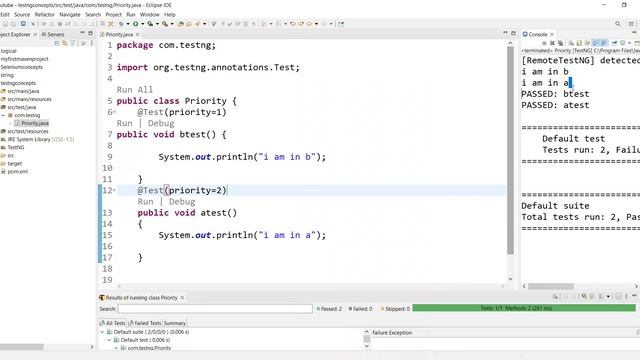The width and height of the screenshot is (640, 360).
Task: Click the TestNG results search magnifier icon
Action: (x=584, y=296)
